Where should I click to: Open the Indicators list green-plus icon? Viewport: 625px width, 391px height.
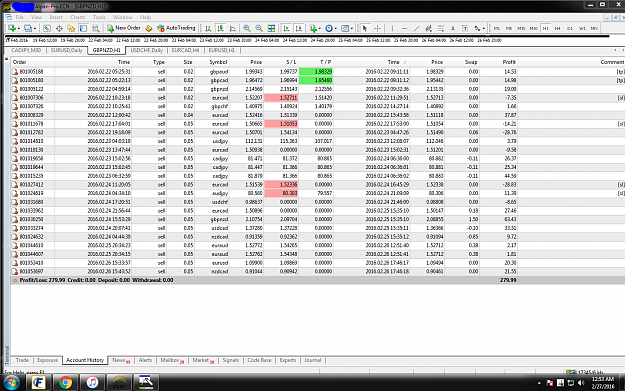click(x=313, y=28)
